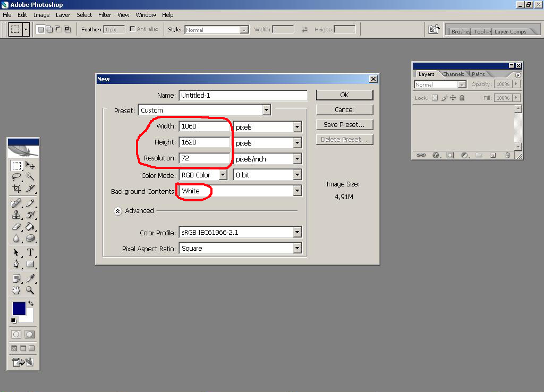This screenshot has width=544, height=392.
Task: Click OK in the New dialog
Action: click(x=344, y=95)
